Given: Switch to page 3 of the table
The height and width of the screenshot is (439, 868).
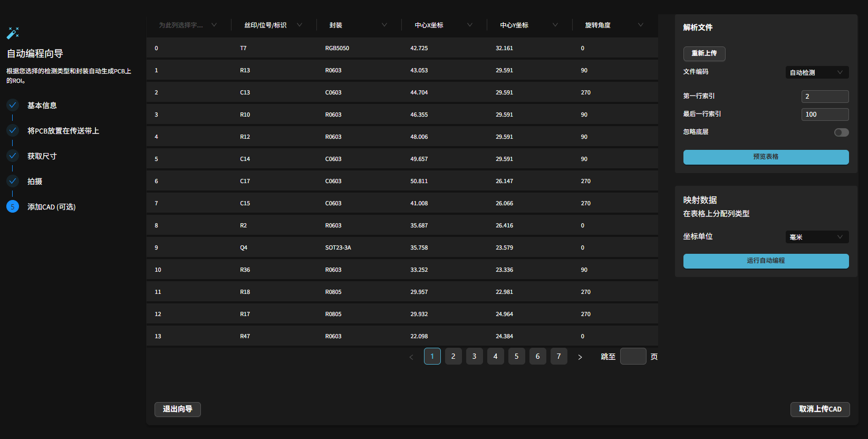Looking at the screenshot, I should point(474,356).
